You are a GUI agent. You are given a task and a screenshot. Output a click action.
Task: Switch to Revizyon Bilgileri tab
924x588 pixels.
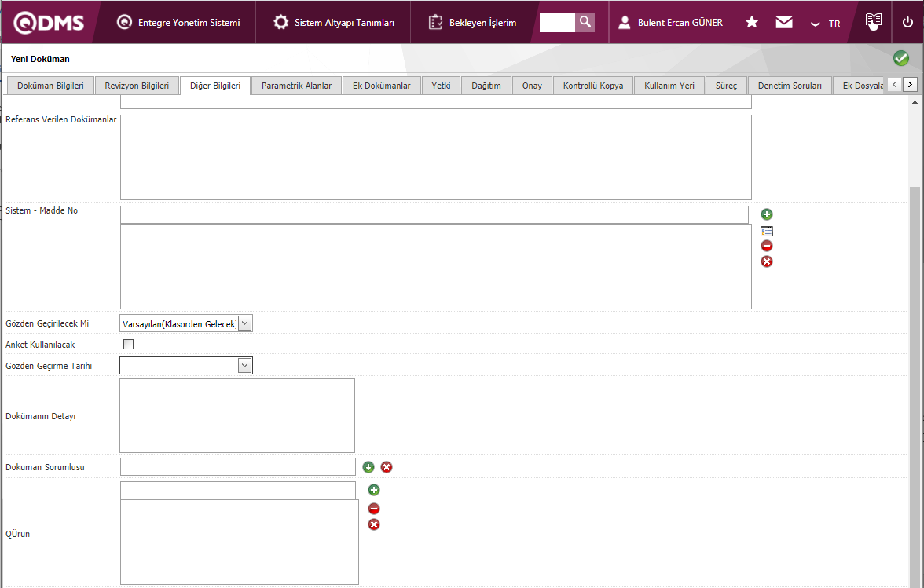coord(137,86)
